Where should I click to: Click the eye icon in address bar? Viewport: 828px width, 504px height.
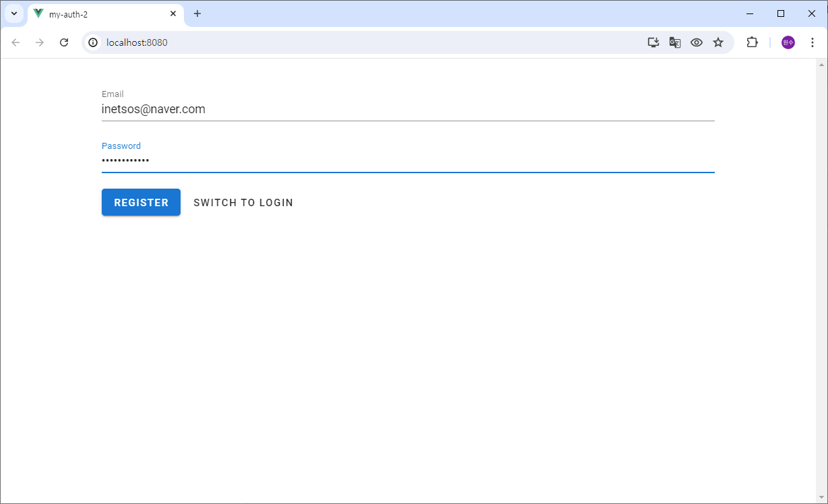[x=697, y=42]
